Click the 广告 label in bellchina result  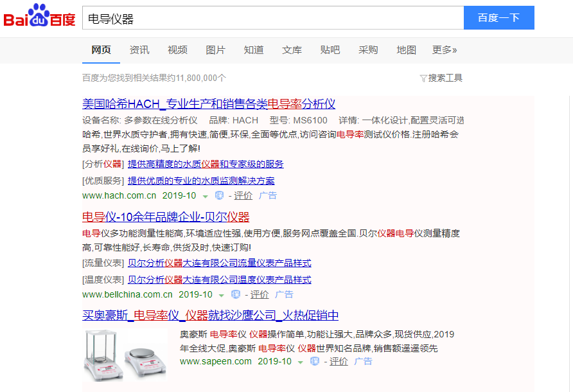point(284,294)
